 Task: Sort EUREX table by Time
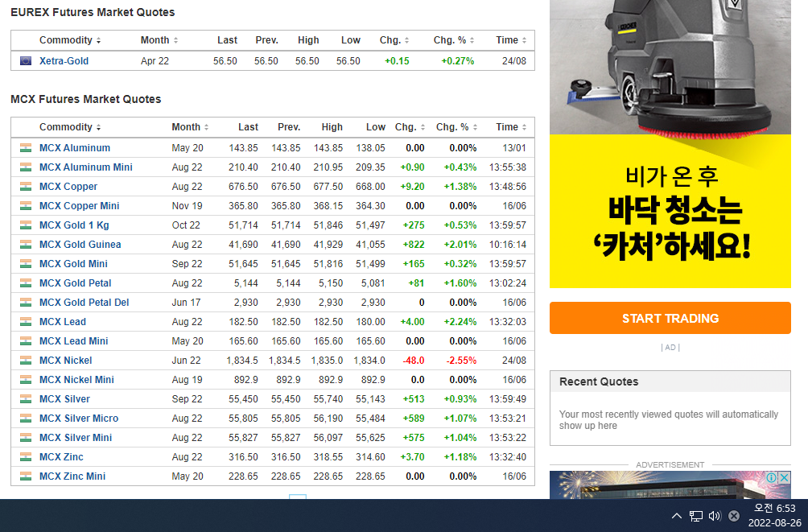pyautogui.click(x=511, y=40)
